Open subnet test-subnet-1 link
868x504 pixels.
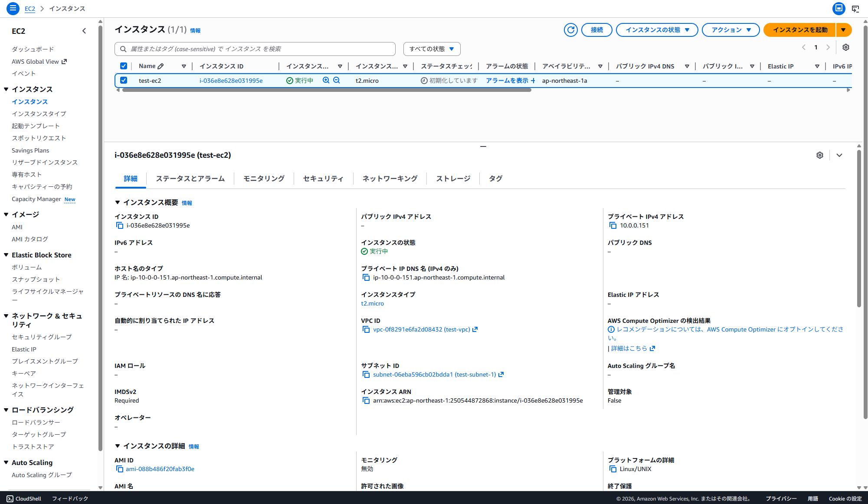[x=434, y=374]
